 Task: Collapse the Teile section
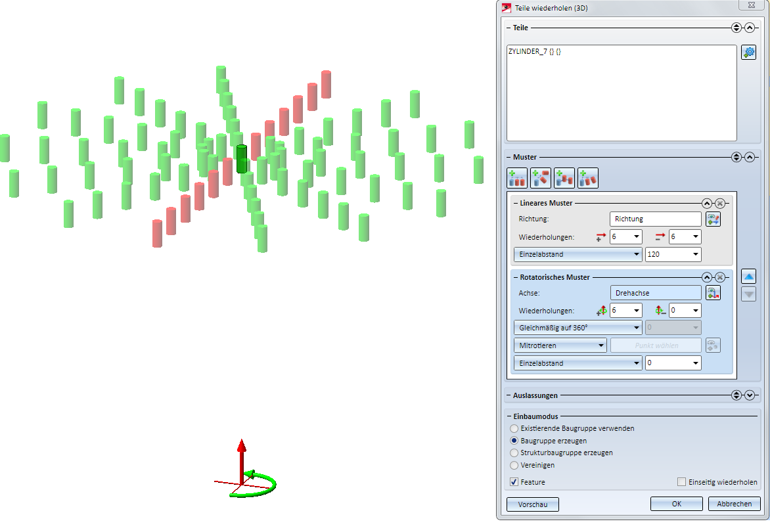pos(750,28)
